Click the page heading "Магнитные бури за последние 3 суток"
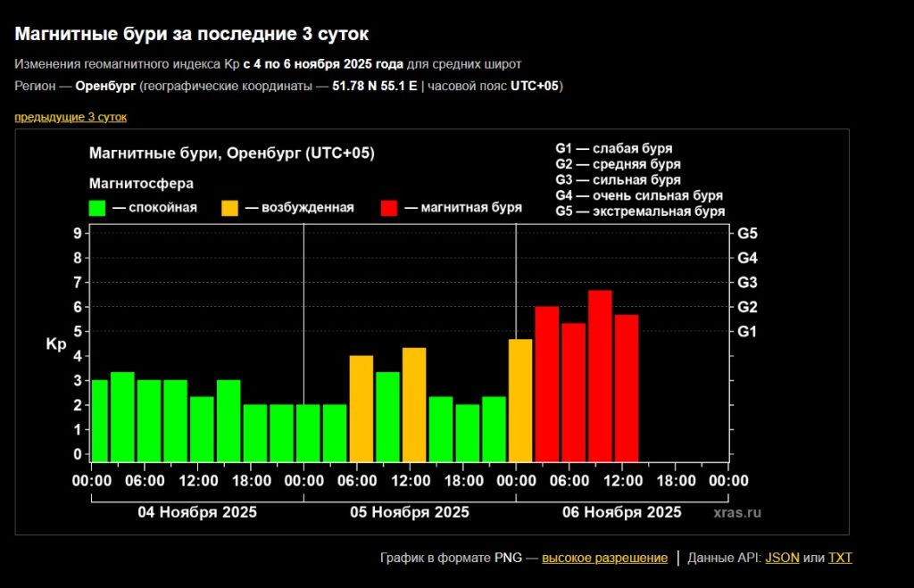Image resolution: width=914 pixels, height=588 pixels. [192, 34]
